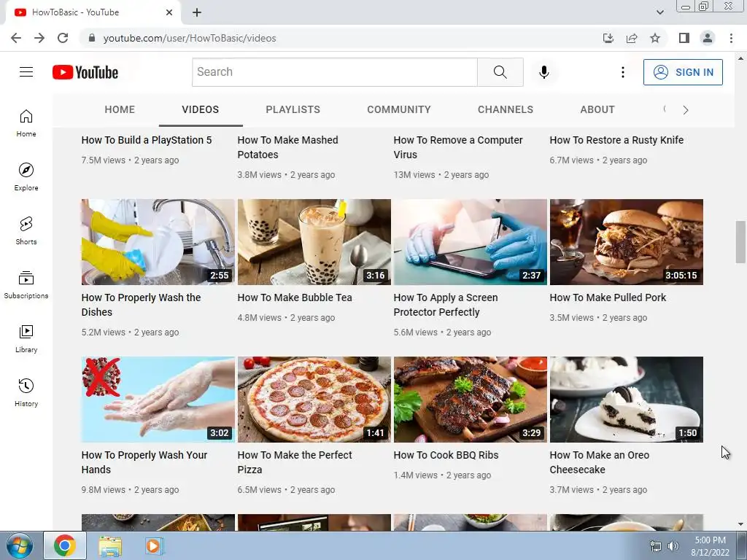Screen dimensions: 747x560
Task: Open 'How To Make Mashed Potatoes' link
Action: tap(287, 147)
